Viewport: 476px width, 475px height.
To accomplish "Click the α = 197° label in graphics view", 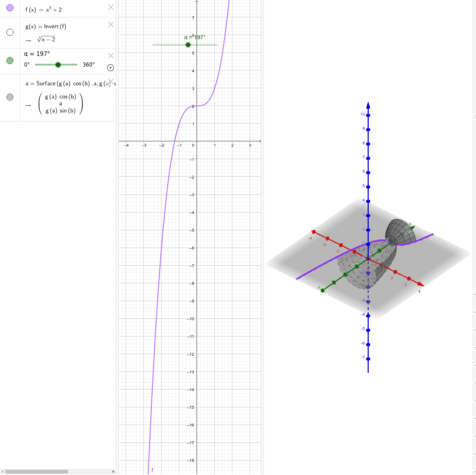I will [x=195, y=37].
